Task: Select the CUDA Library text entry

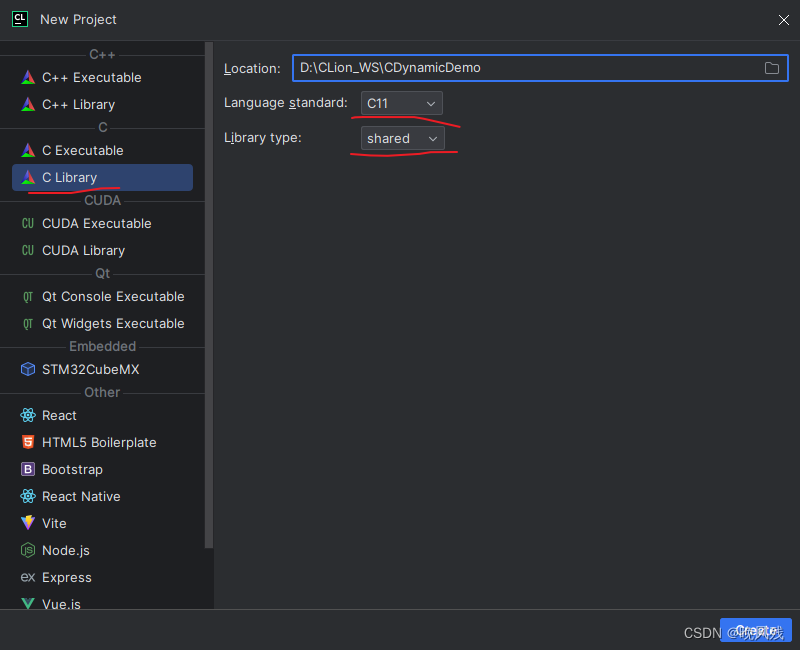Action: 83,251
